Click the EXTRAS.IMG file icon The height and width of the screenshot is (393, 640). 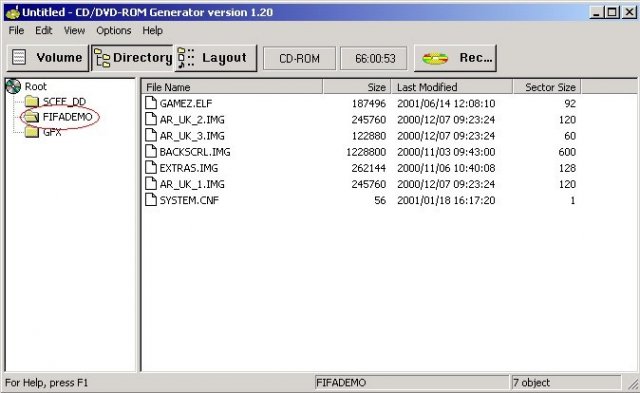(x=151, y=167)
